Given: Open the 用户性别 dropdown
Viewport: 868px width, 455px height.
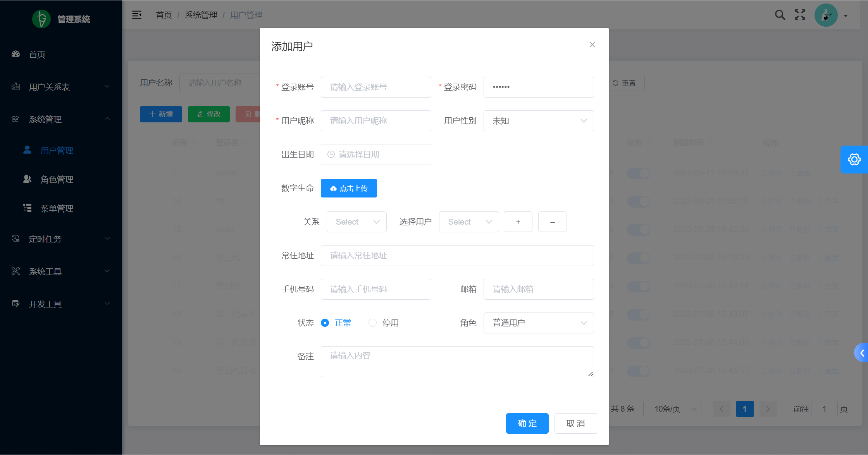Looking at the screenshot, I should (x=538, y=121).
